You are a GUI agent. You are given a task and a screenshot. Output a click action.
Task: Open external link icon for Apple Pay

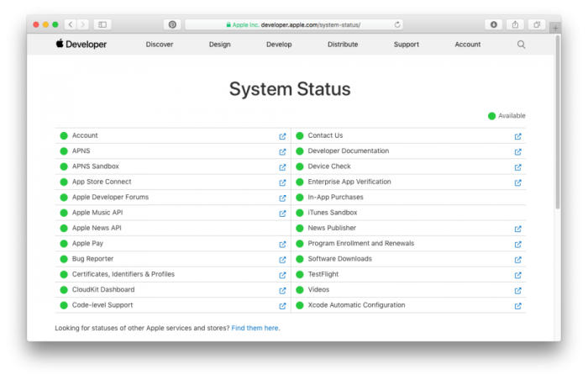click(x=282, y=245)
